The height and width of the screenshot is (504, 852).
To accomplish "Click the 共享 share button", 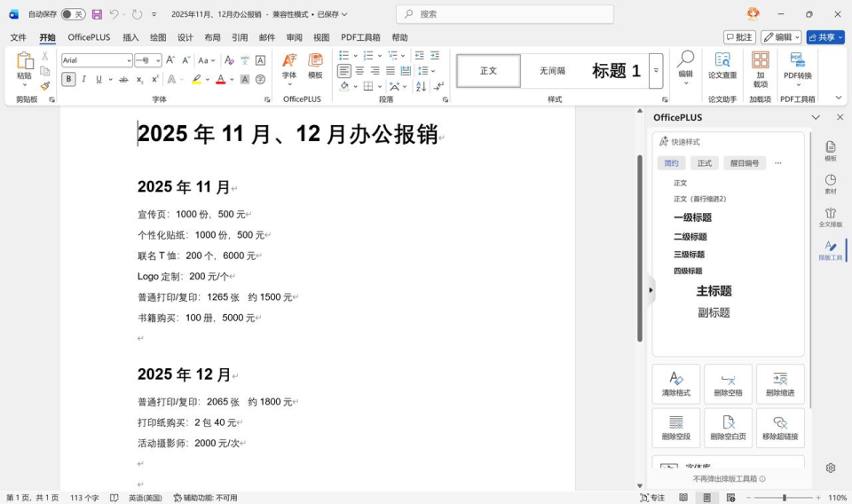I will point(825,37).
